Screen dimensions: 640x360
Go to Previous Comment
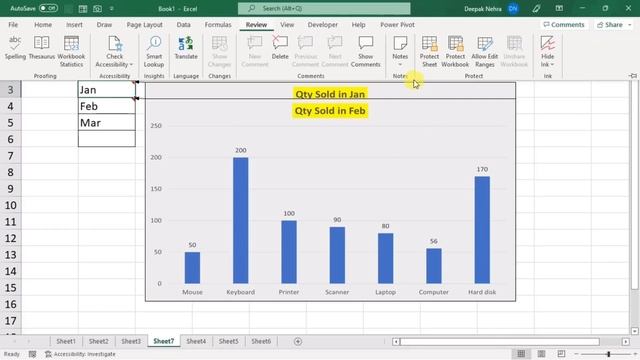[x=305, y=51]
